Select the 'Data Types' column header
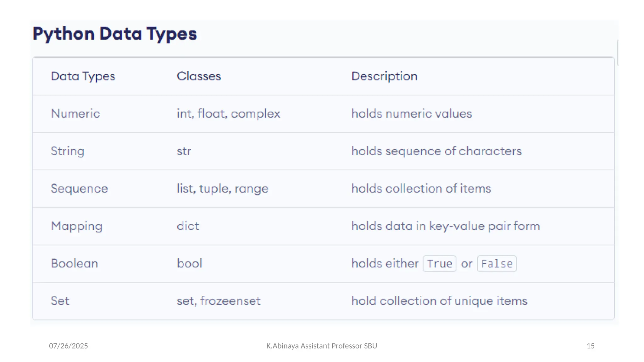 [83, 76]
